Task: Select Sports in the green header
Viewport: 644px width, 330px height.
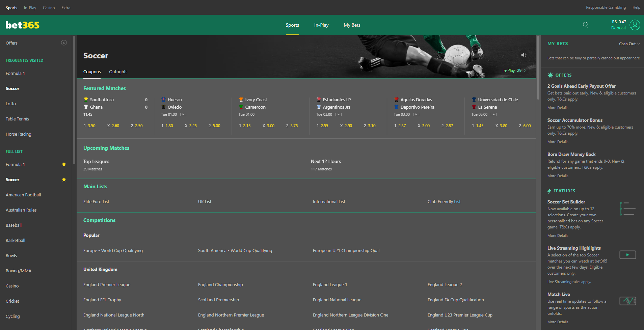Action: (x=292, y=25)
